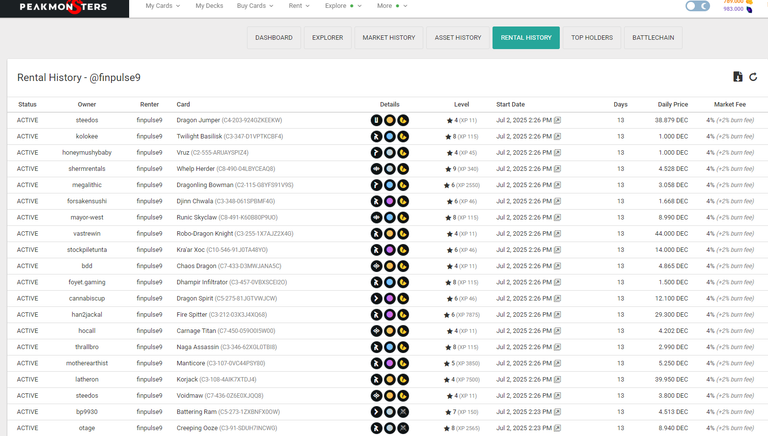
Task: Refresh the rental history table
Action: click(753, 77)
